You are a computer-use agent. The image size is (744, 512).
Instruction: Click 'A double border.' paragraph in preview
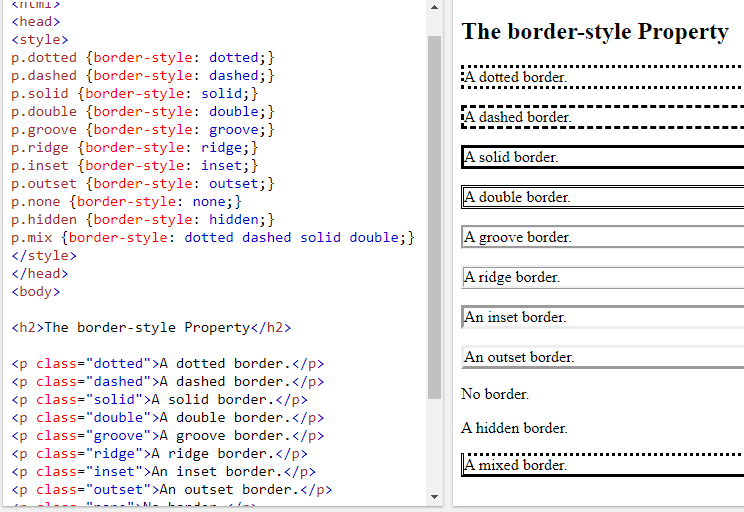[x=602, y=197]
